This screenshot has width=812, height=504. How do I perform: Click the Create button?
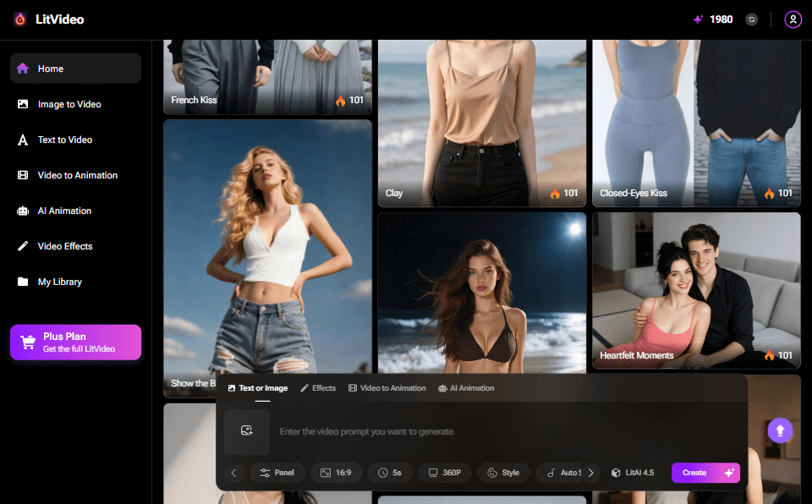[705, 473]
